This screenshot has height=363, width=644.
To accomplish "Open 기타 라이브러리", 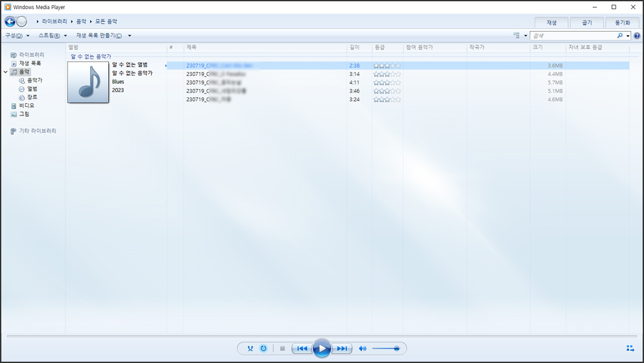I will point(37,131).
